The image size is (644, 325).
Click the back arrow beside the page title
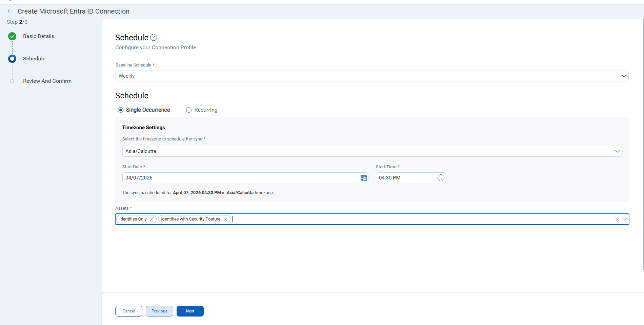click(x=11, y=11)
